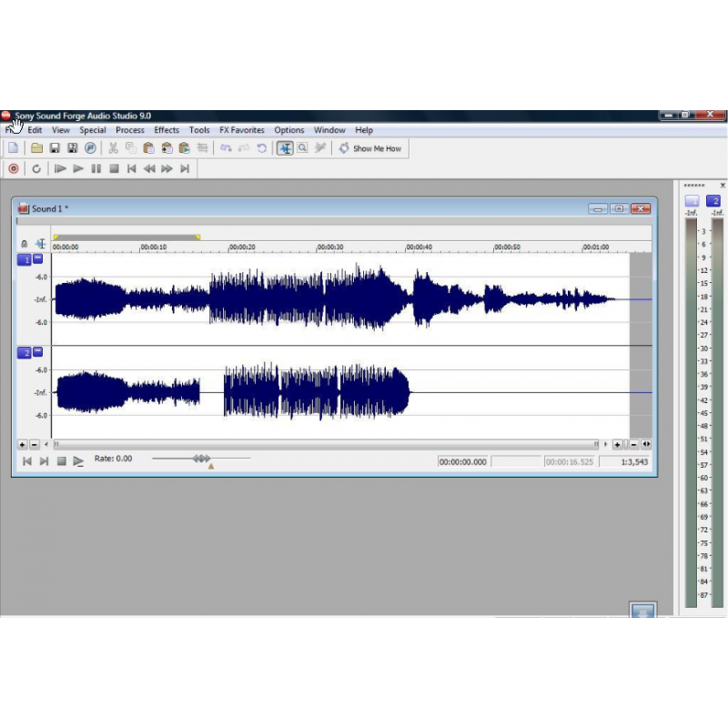The width and height of the screenshot is (728, 728).
Task: Start playback with the Play transport icon
Action: click(x=78, y=168)
